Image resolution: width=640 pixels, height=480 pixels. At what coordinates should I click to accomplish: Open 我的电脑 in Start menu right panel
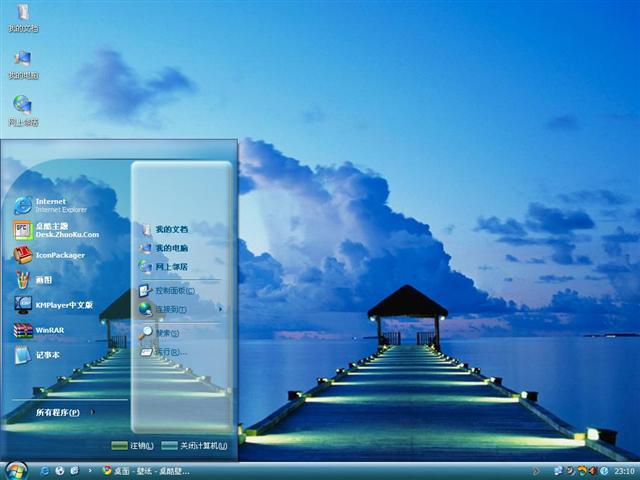[164, 248]
